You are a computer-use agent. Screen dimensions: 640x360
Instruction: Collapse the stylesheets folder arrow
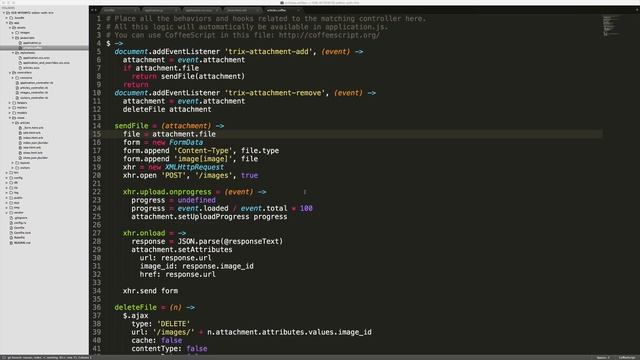[x=13, y=53]
